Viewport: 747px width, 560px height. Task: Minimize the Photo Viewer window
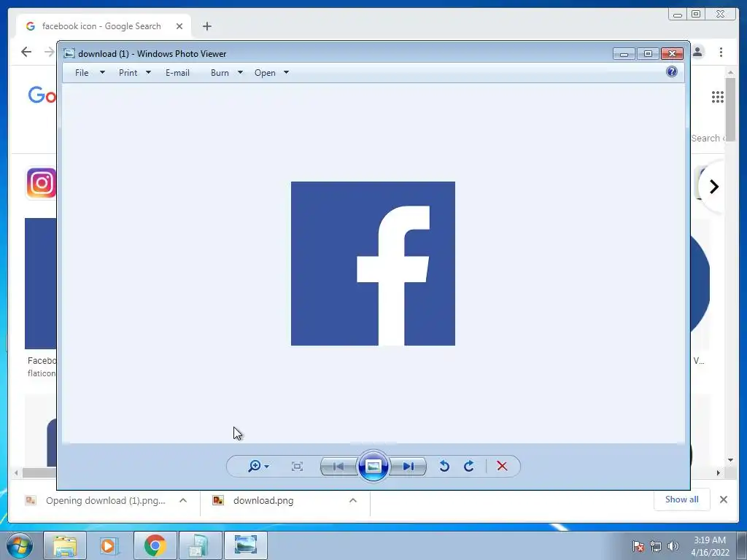pyautogui.click(x=624, y=54)
